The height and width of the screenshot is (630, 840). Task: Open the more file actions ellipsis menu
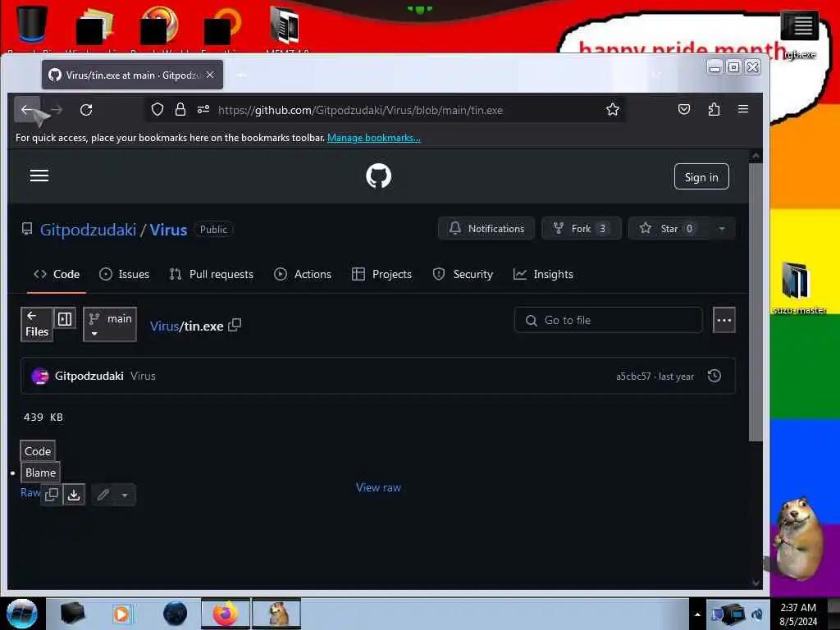tap(724, 321)
